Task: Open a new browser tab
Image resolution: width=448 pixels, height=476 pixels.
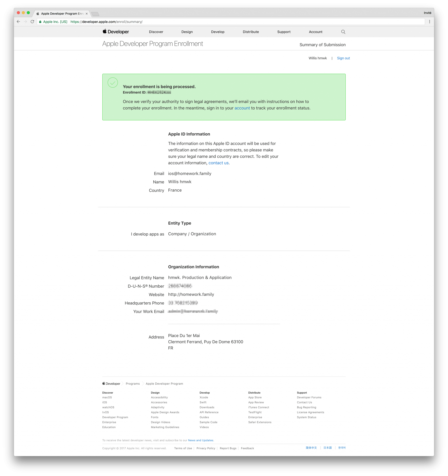Action: [95, 14]
